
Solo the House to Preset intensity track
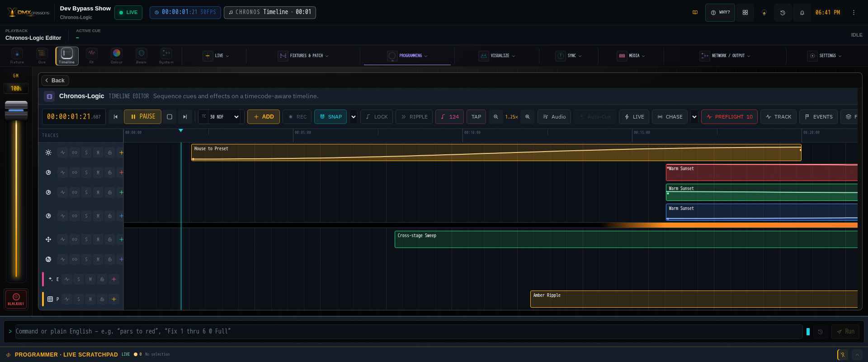(86, 152)
